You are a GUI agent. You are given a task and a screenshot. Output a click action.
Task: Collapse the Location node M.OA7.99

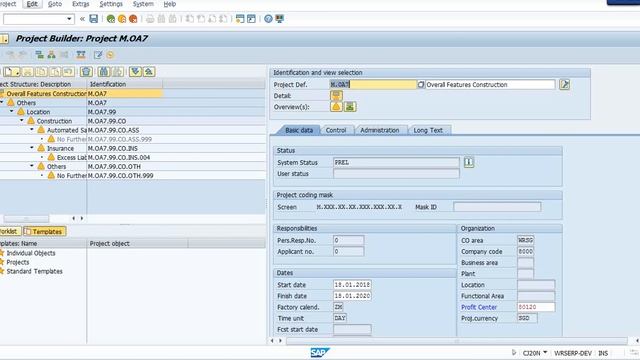(11, 111)
